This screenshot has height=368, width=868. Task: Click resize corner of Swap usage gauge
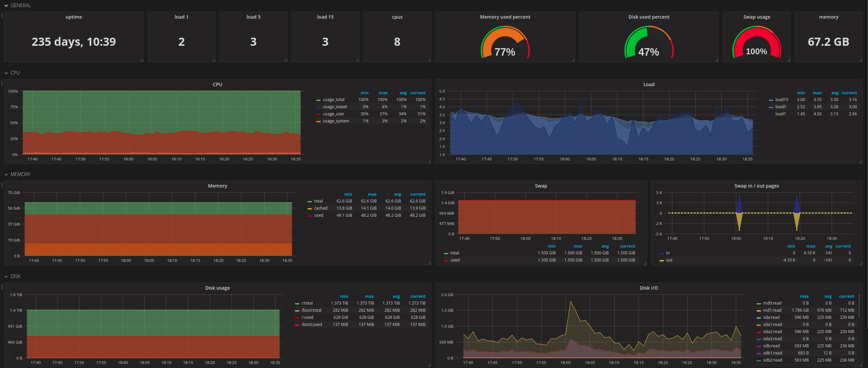point(789,60)
